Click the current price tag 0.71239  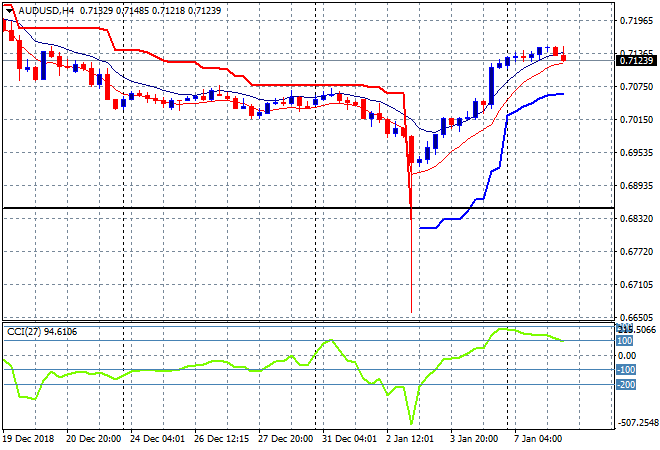pyautogui.click(x=636, y=61)
